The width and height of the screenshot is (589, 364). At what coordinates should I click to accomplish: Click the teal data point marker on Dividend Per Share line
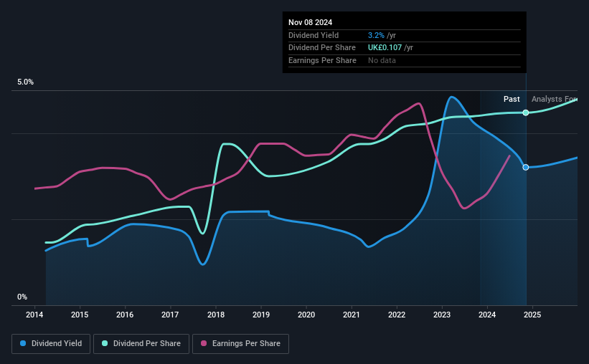coord(526,112)
